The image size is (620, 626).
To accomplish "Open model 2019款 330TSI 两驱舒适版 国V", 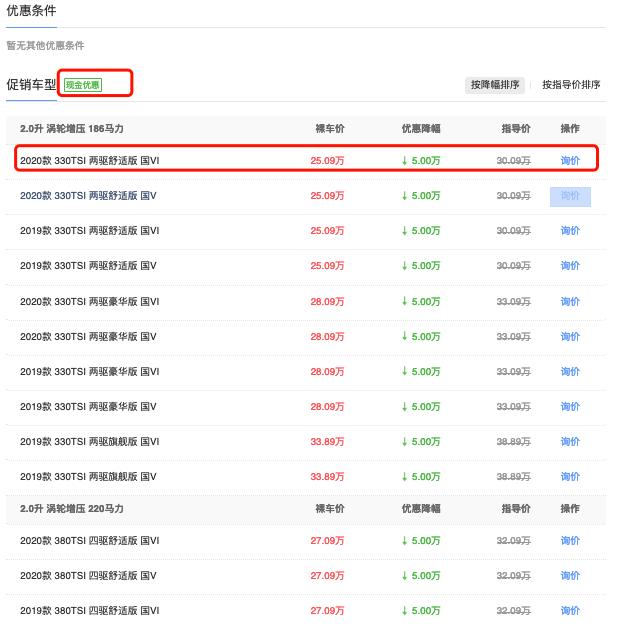I will tap(88, 265).
